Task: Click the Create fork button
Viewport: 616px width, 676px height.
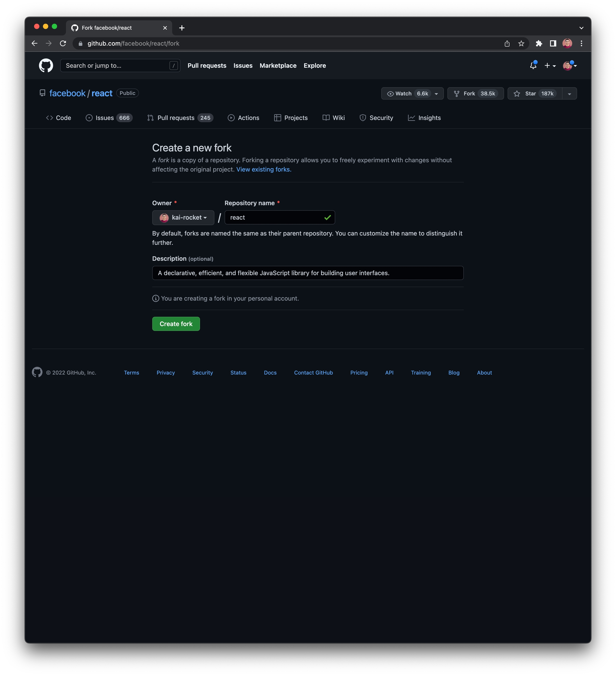Action: coord(176,324)
